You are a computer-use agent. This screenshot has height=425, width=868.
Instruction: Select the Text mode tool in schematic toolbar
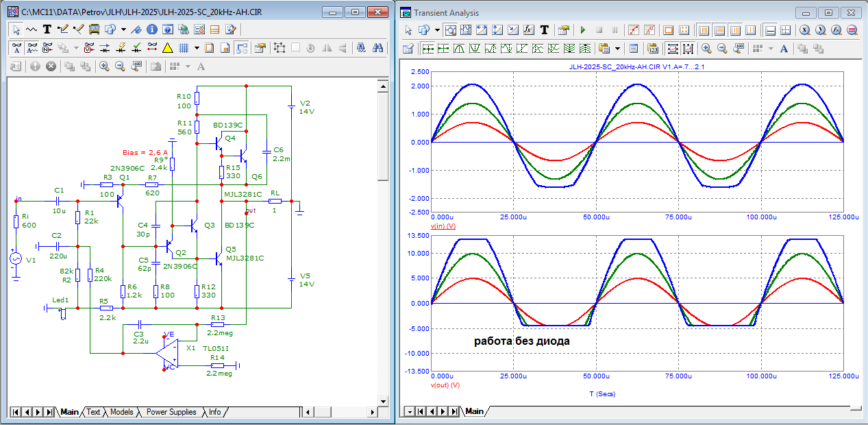(x=47, y=29)
